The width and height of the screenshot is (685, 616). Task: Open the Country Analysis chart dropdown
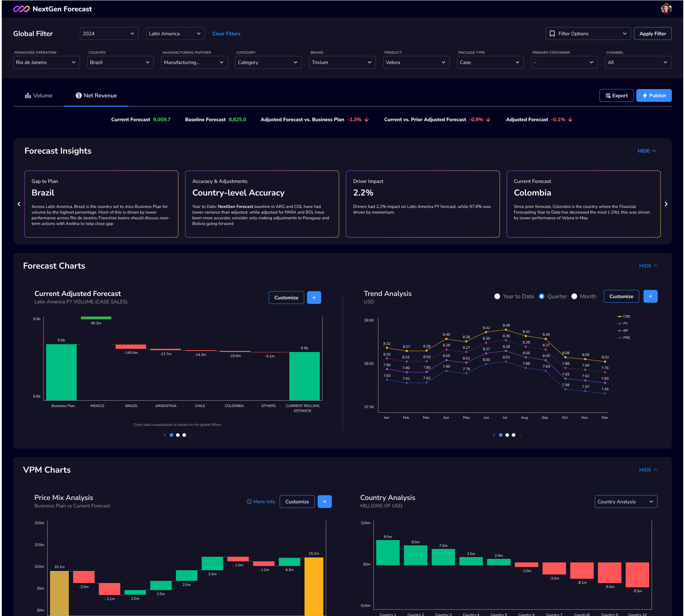(626, 502)
